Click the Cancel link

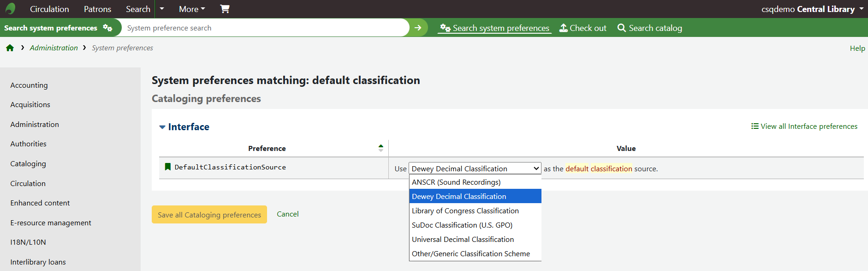coord(287,214)
